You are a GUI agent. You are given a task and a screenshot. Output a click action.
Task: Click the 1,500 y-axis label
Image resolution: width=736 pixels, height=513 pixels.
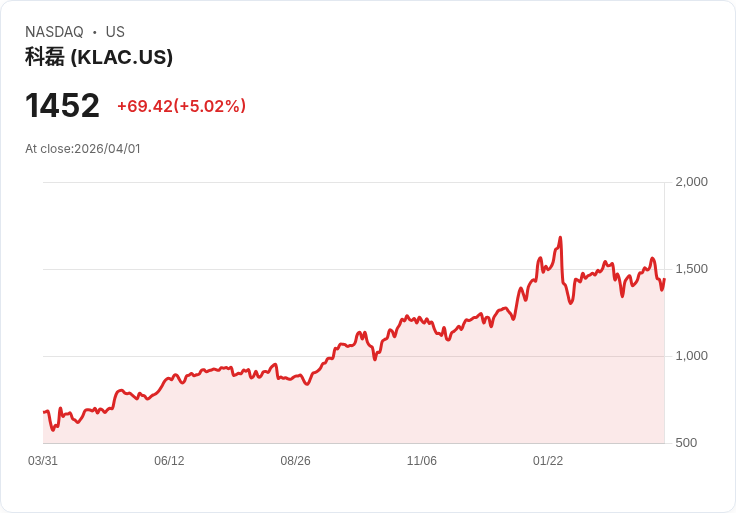[691, 269]
